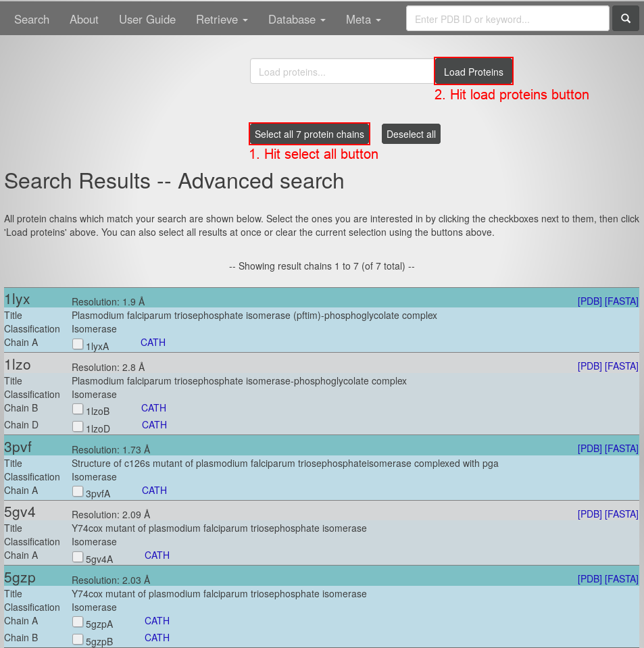Enable the 3pvfA chain checkbox

(x=78, y=491)
